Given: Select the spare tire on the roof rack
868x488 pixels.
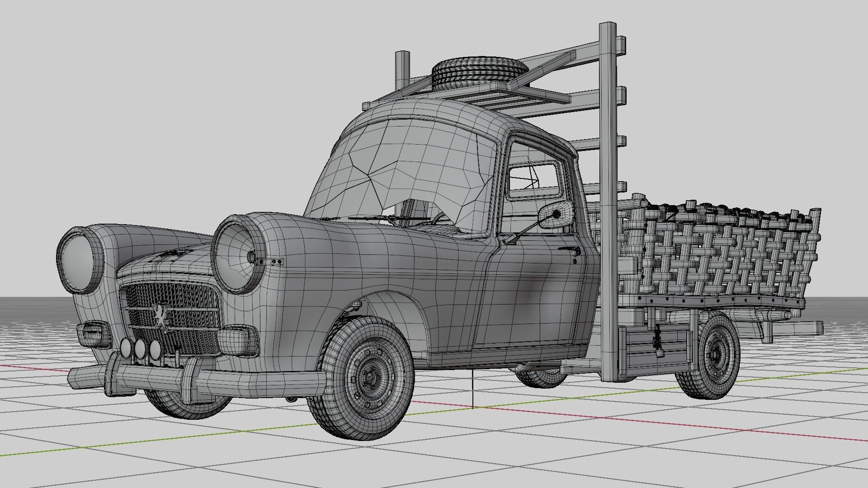Looking at the screenshot, I should click(480, 73).
